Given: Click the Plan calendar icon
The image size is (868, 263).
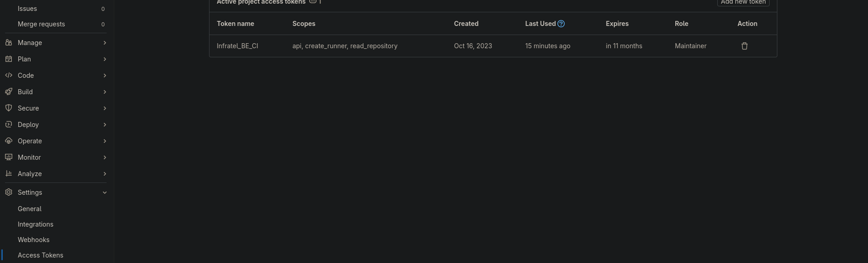Looking at the screenshot, I should pos(9,59).
